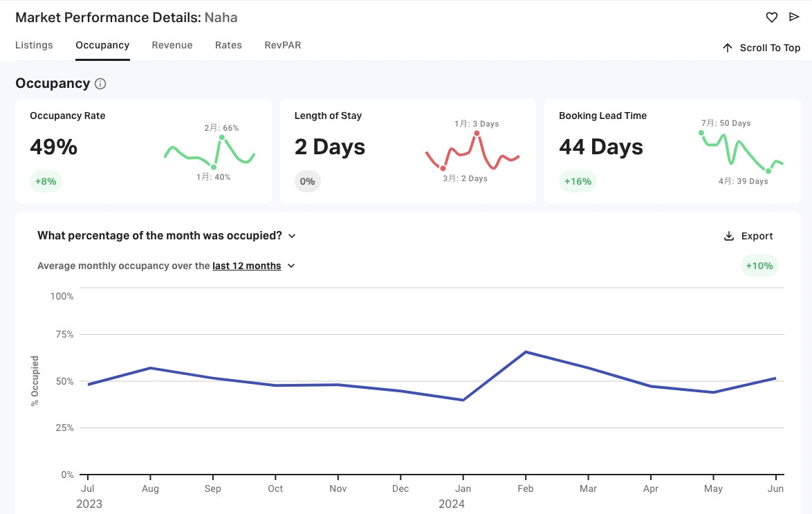
Task: Click the Length of Stay sparkline chart
Action: [472, 152]
